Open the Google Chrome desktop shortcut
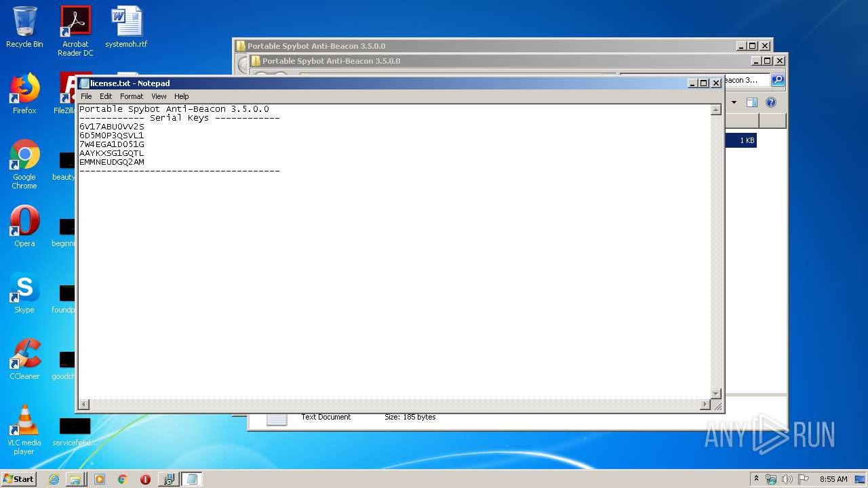Image resolution: width=868 pixels, height=488 pixels. 24,164
